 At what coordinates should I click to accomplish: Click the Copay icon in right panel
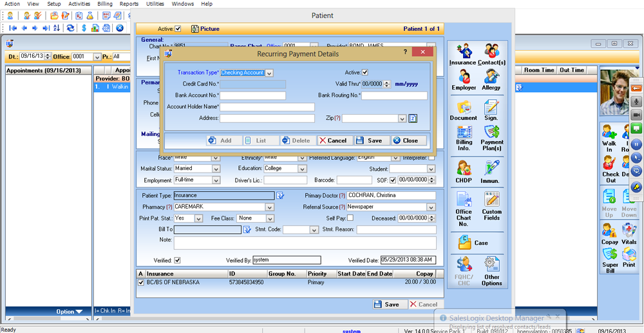(x=609, y=234)
